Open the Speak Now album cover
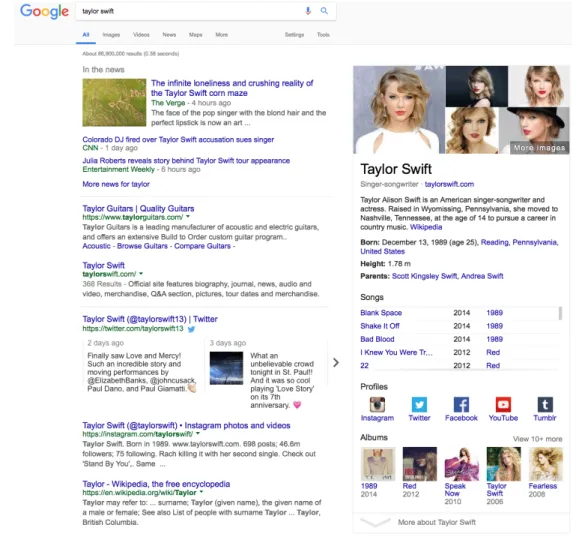 tap(462, 464)
